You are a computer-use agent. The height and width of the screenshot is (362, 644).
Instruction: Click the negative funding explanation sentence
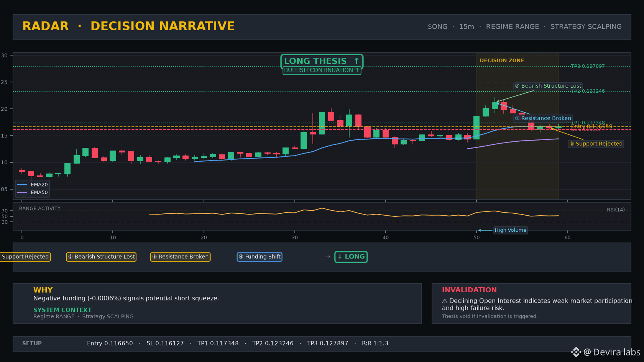click(126, 298)
